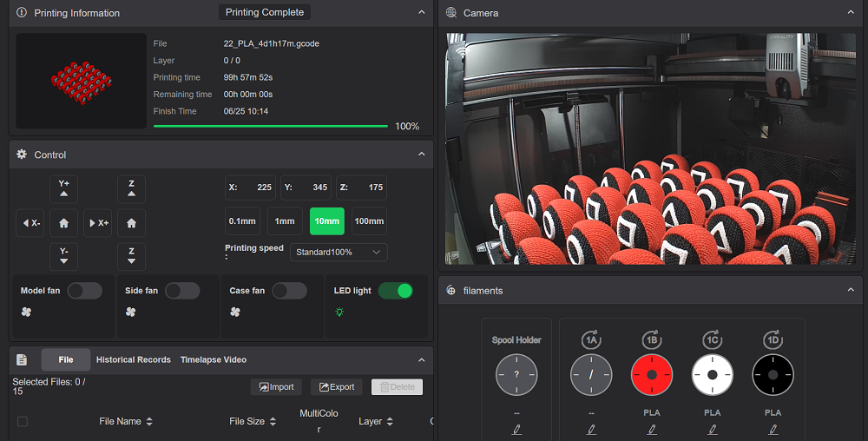The height and width of the screenshot is (441, 868).
Task: Home the Z axis
Action: (131, 223)
